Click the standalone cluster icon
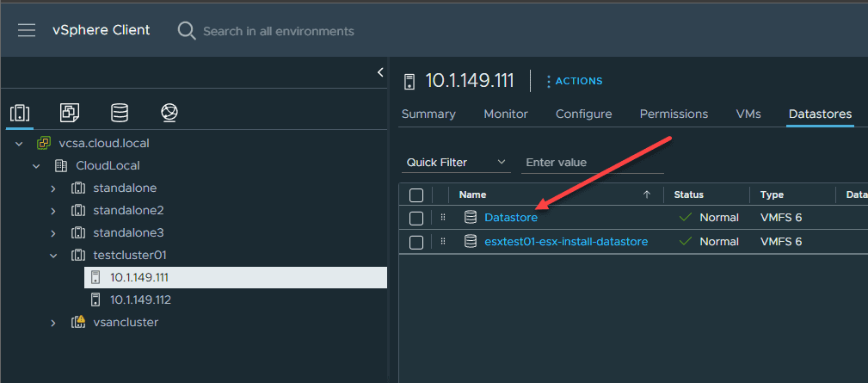868x383 pixels. (x=78, y=188)
